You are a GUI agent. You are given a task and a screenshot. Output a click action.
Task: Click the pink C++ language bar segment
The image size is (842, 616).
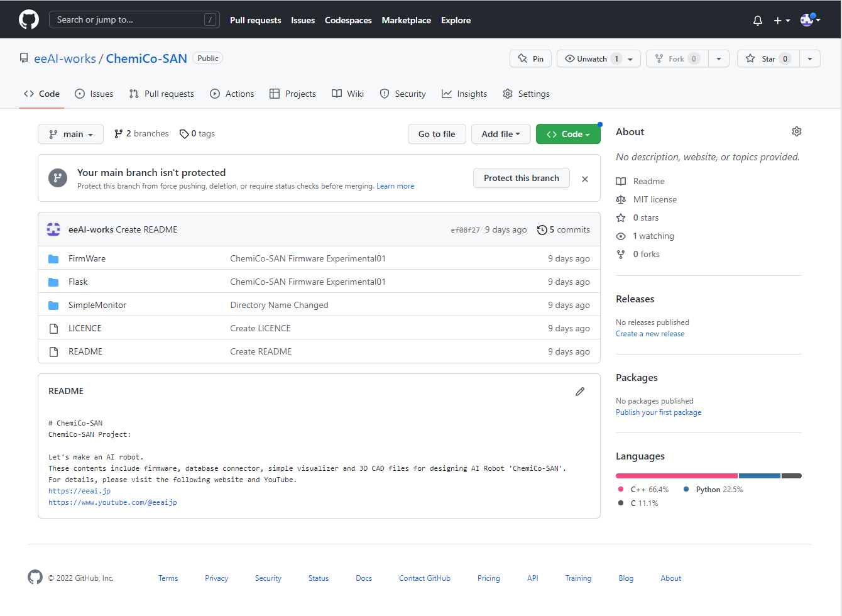[677, 476]
